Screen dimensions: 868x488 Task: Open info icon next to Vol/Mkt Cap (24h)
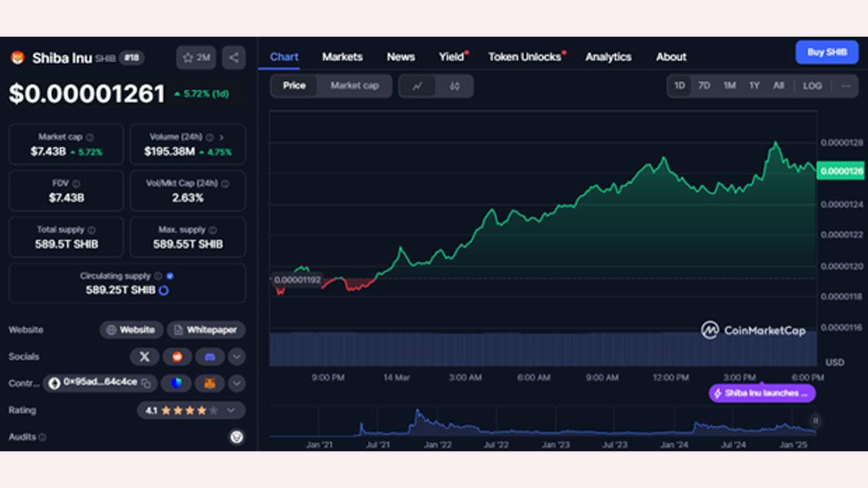click(x=225, y=184)
